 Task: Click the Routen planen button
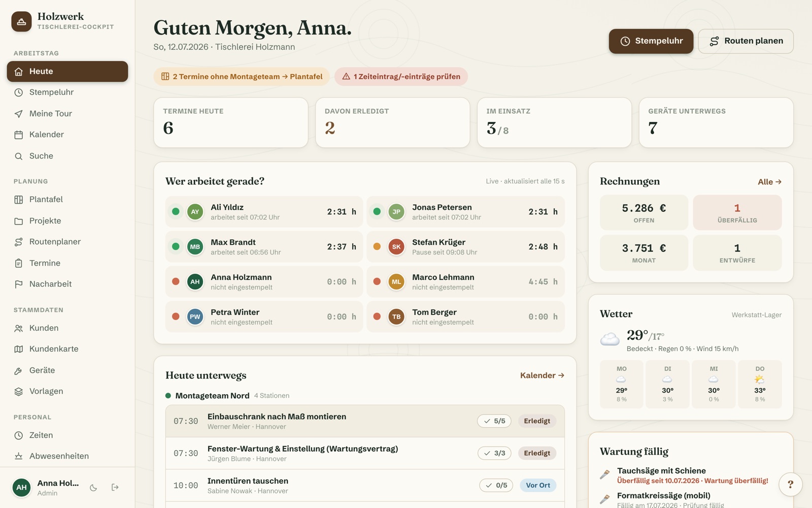click(x=746, y=41)
